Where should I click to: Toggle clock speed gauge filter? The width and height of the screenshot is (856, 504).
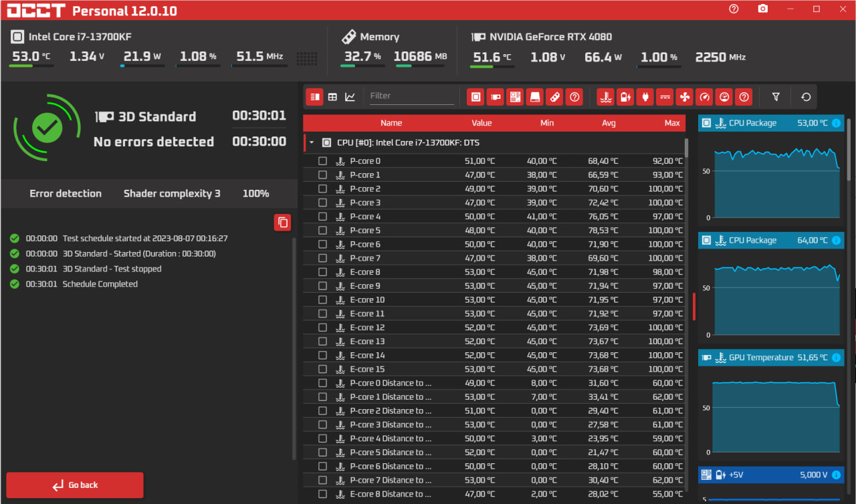click(704, 97)
